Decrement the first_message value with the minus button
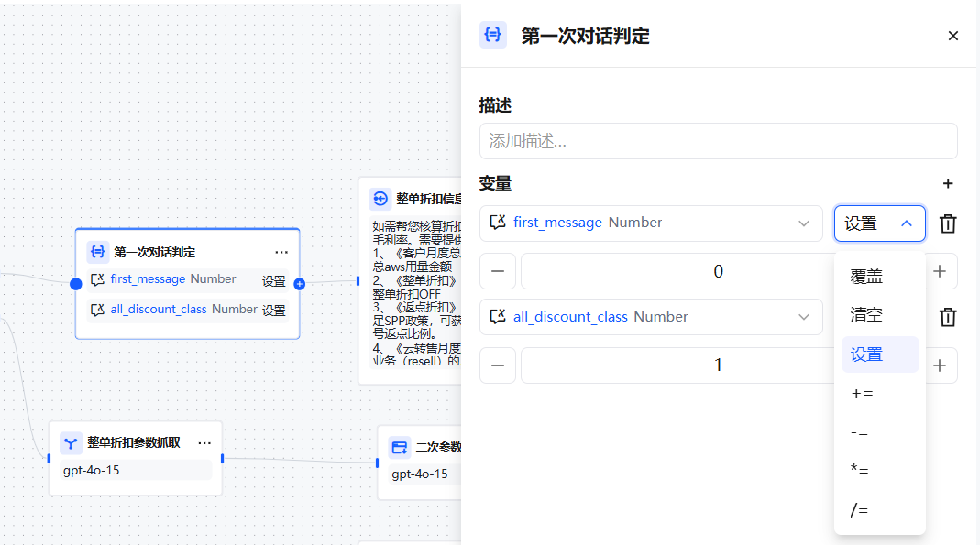Viewport: 980px width, 545px height. point(498,271)
